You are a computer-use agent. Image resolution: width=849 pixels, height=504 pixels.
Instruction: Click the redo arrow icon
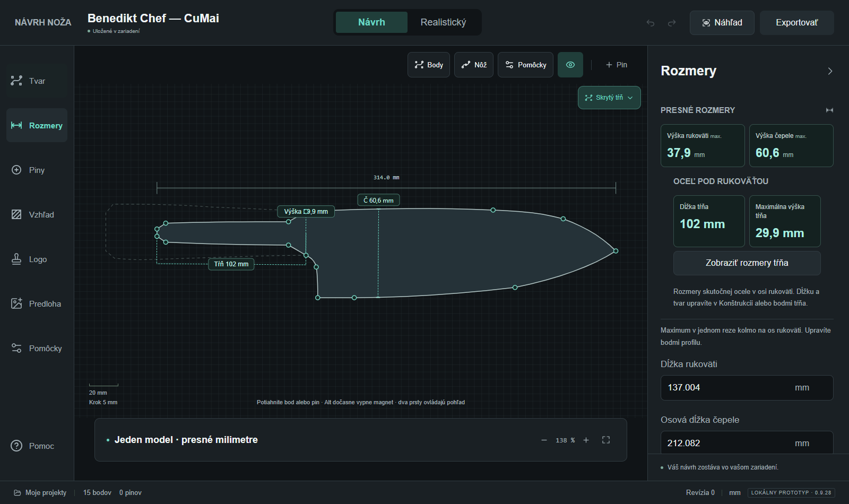tap(672, 23)
